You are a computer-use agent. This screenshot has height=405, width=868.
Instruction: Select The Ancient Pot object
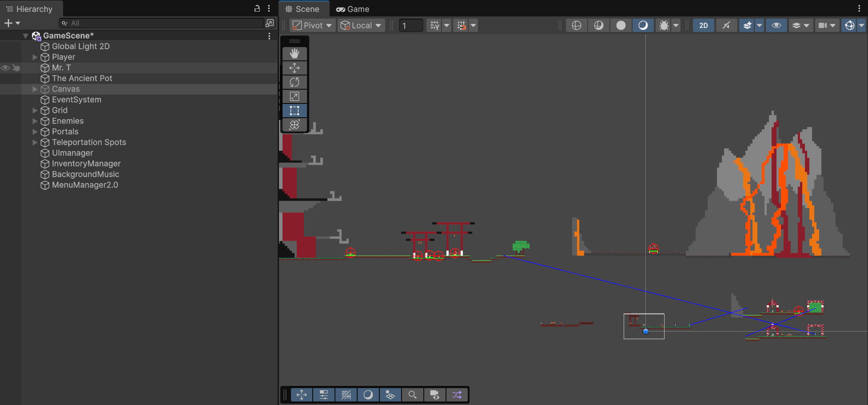82,79
